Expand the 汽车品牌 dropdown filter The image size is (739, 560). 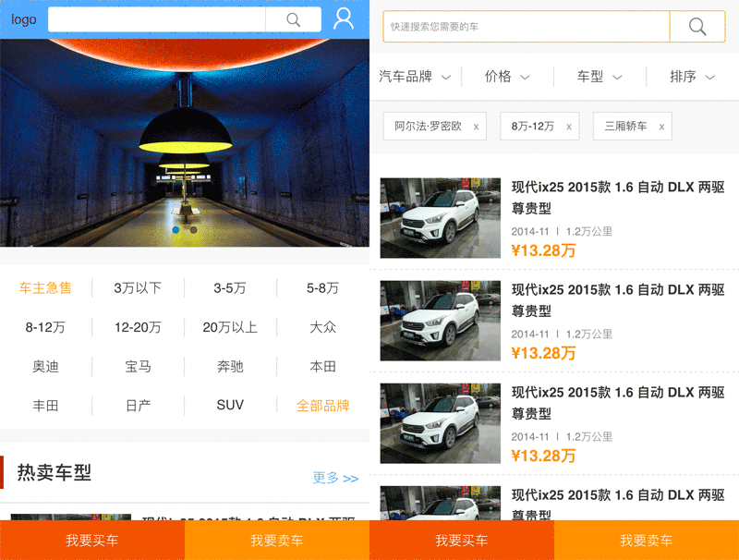(415, 77)
